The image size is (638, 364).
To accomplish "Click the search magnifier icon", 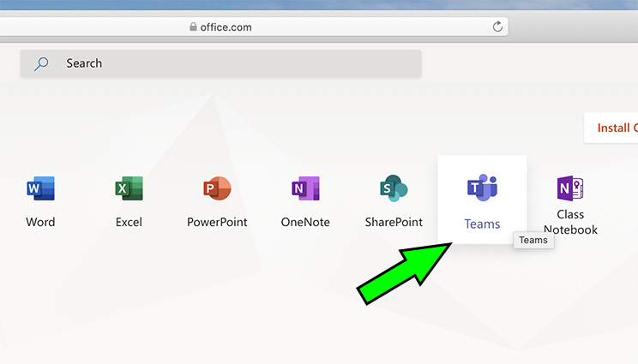I will pyautogui.click(x=41, y=63).
